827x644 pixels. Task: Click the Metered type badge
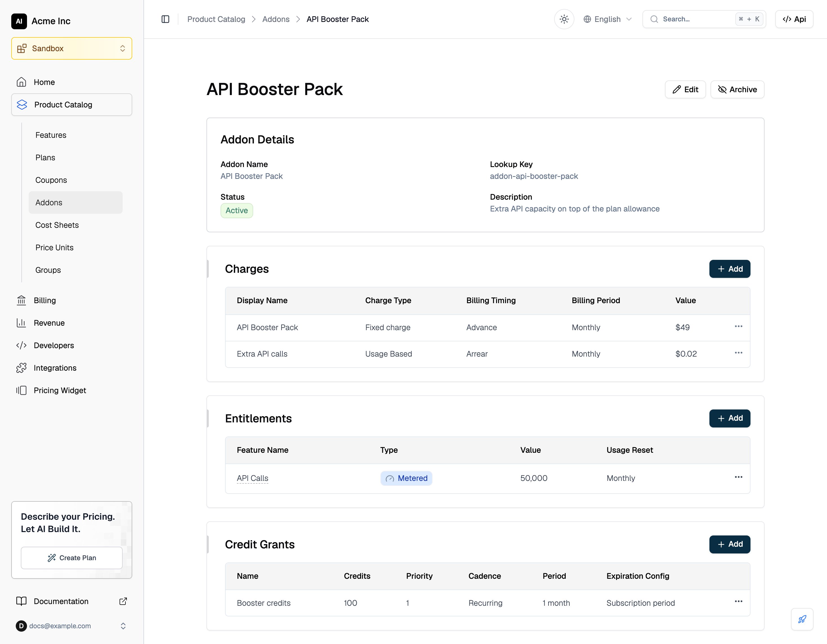(406, 479)
